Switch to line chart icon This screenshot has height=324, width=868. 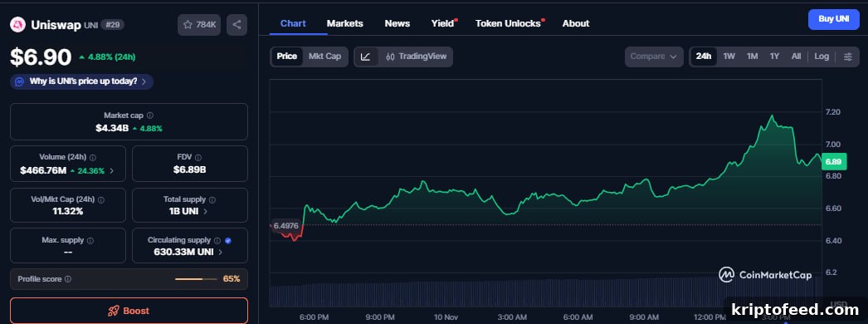[366, 56]
